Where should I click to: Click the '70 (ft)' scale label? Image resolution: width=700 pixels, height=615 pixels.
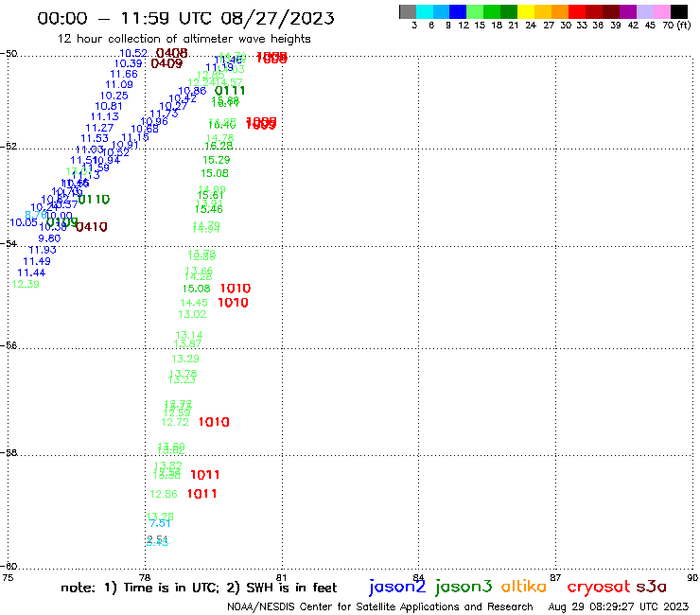676,26
